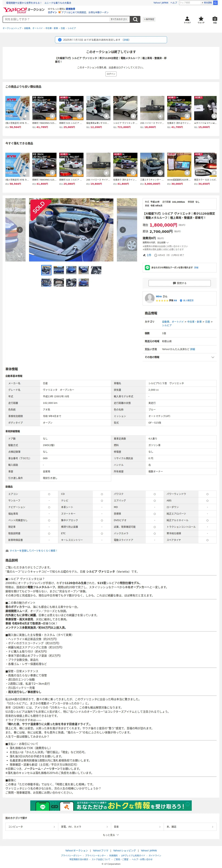Open seller's 評価 93 rating link

pyautogui.click(x=173, y=301)
